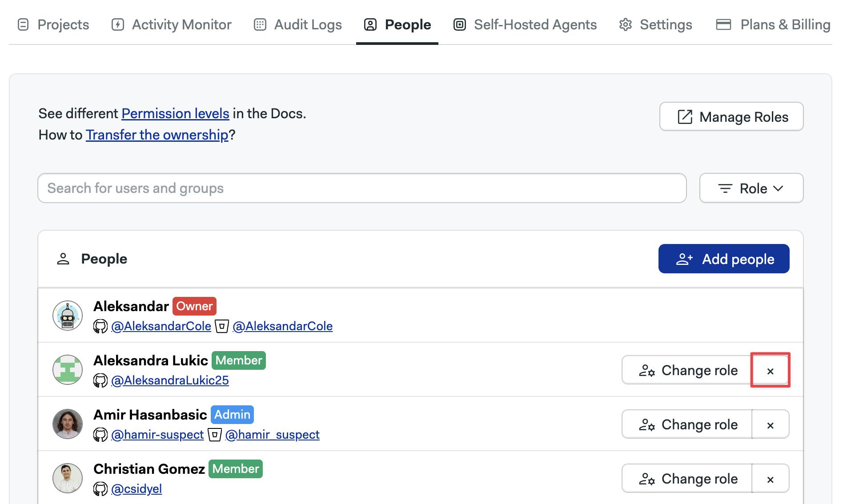Click the Owner badge next to Aleksandar
Image resolution: width=843 pixels, height=504 pixels.
[194, 306]
